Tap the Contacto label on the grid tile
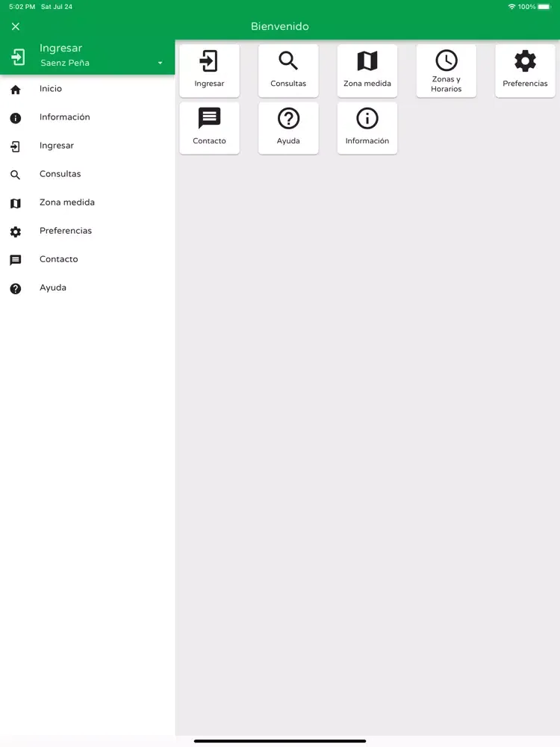 (209, 141)
